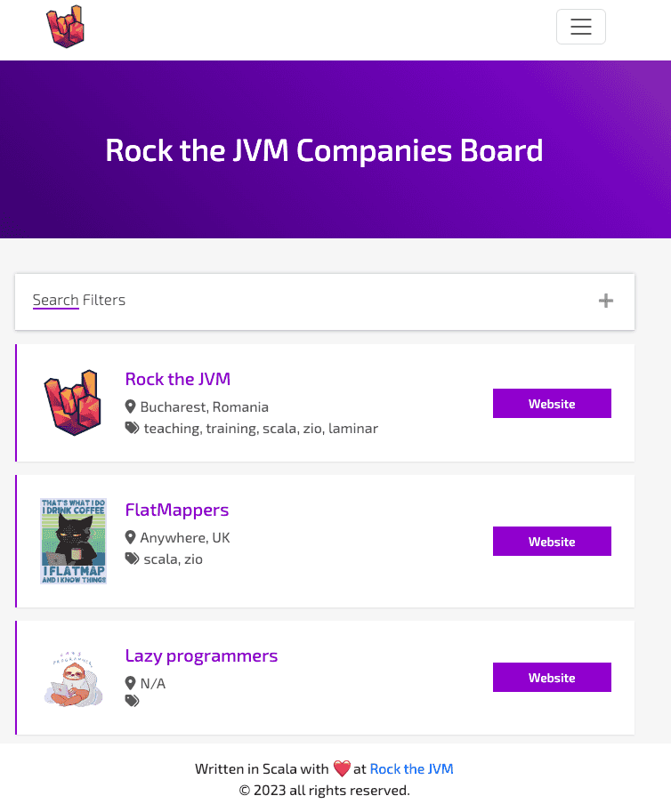The width and height of the screenshot is (671, 812).
Task: Click the location pin next to Bucharest
Action: [x=131, y=407]
